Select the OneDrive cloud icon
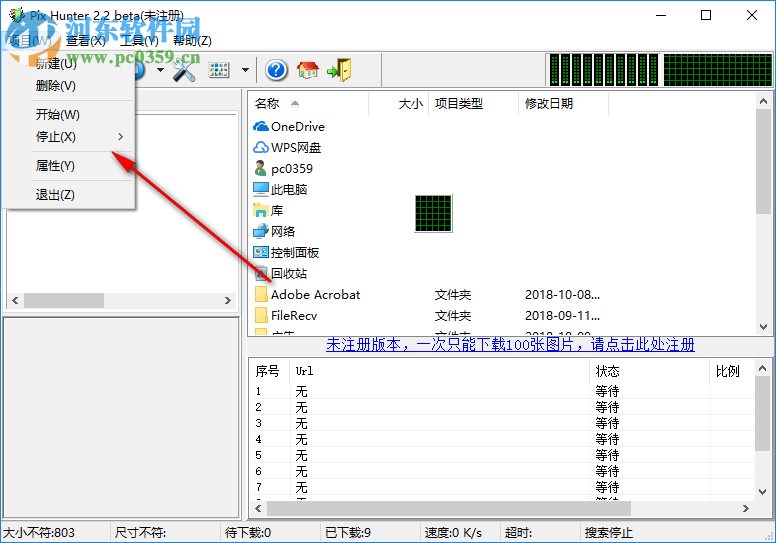This screenshot has height=543, width=776. [x=261, y=127]
